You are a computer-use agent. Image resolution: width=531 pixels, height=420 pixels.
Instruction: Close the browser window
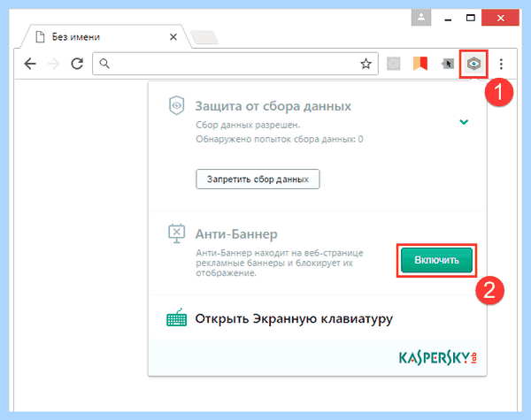pyautogui.click(x=501, y=18)
